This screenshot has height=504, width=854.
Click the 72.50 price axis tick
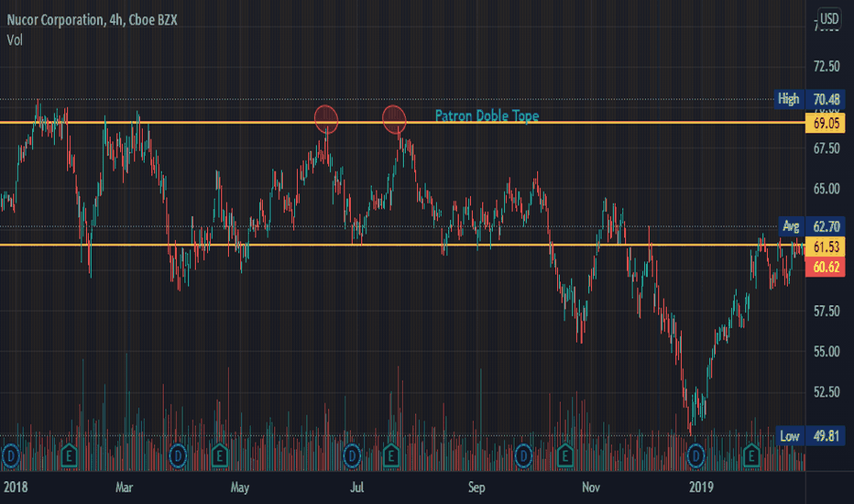827,67
